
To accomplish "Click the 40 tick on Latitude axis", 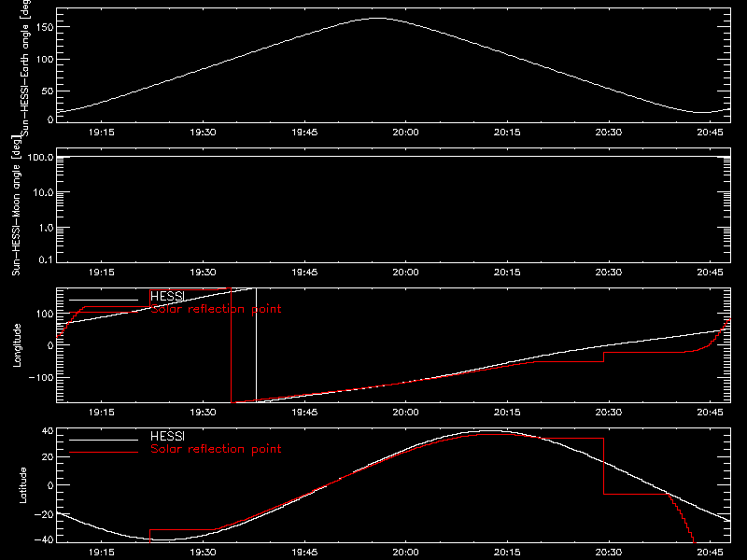I will (48, 431).
